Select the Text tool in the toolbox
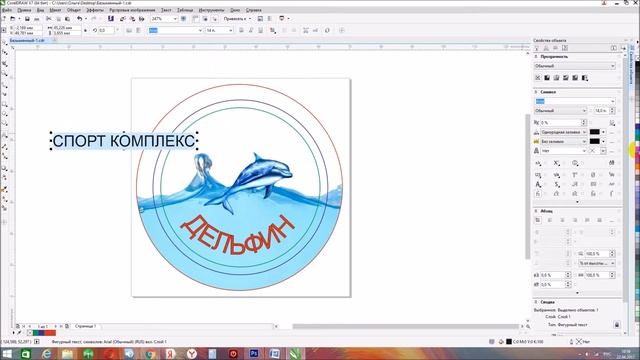Screen dimensions: 640x360 coord(4,135)
